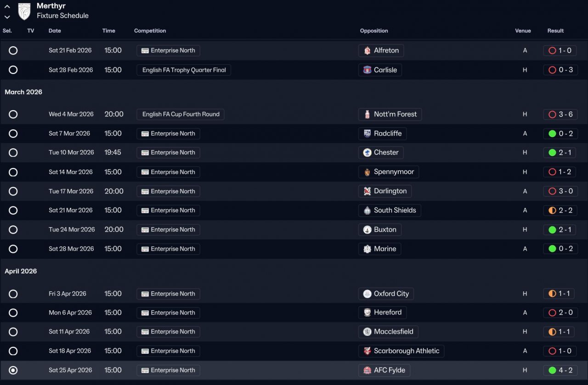The image size is (588, 385).
Task: Click the Macclesfield club crest
Action: click(367, 332)
